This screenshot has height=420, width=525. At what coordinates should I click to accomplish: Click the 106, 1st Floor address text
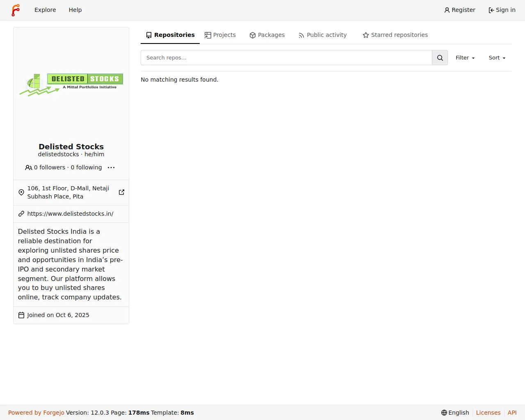[68, 192]
